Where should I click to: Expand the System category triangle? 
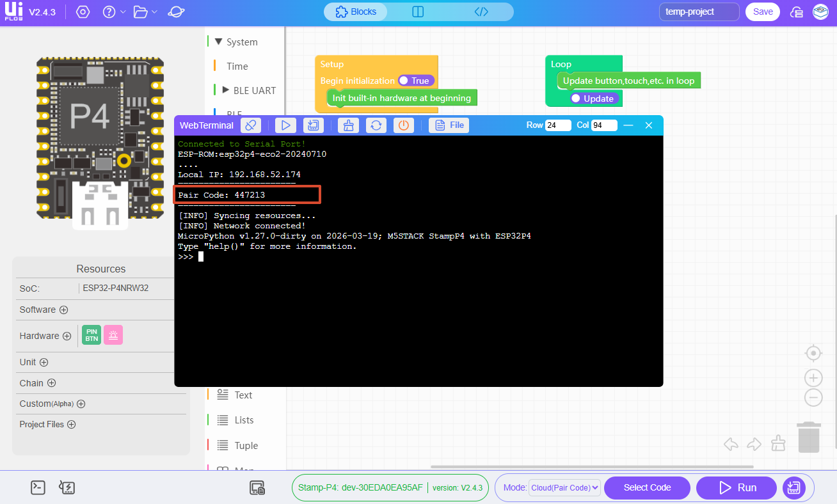tap(218, 42)
